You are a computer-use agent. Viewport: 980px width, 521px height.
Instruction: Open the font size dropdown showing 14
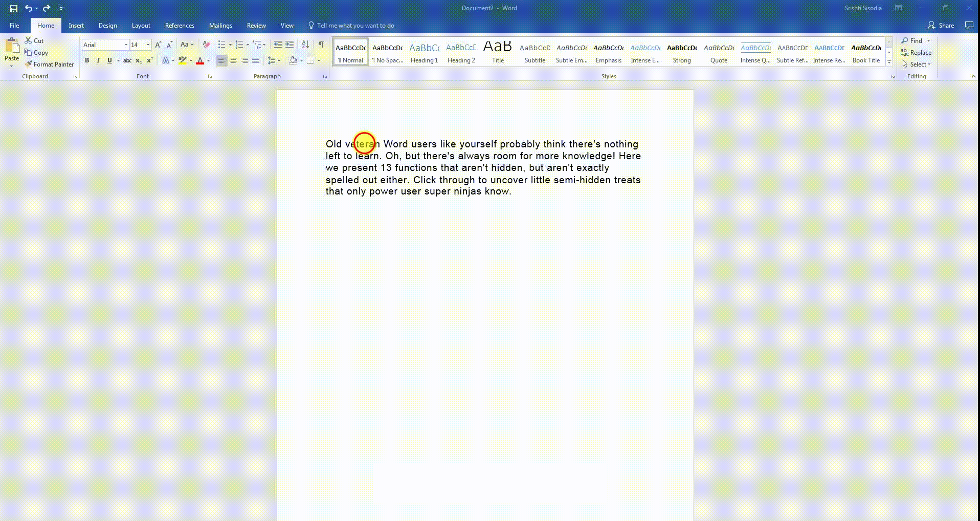click(x=148, y=45)
